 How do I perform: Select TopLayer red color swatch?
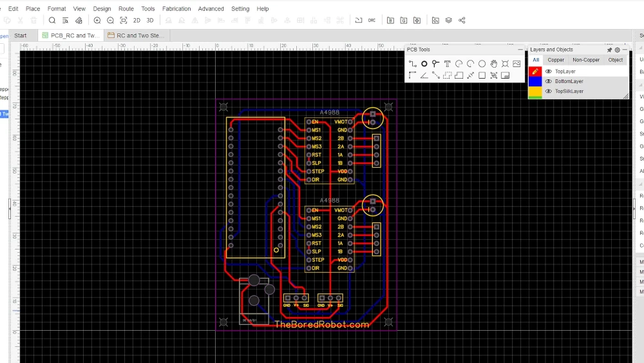coord(535,72)
